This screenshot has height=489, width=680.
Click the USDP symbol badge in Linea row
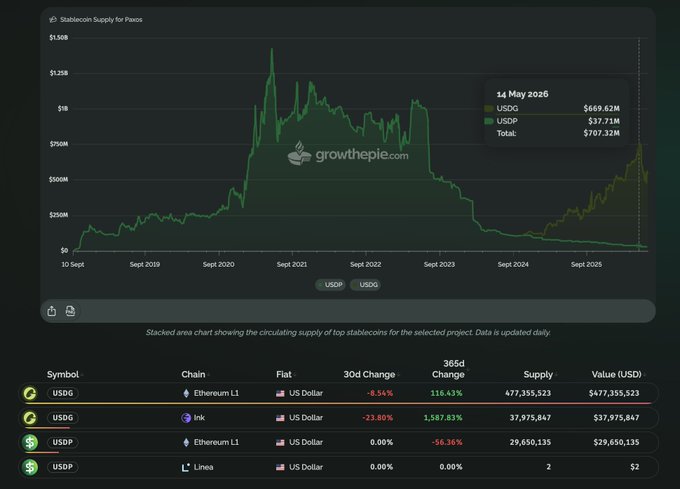pos(63,467)
